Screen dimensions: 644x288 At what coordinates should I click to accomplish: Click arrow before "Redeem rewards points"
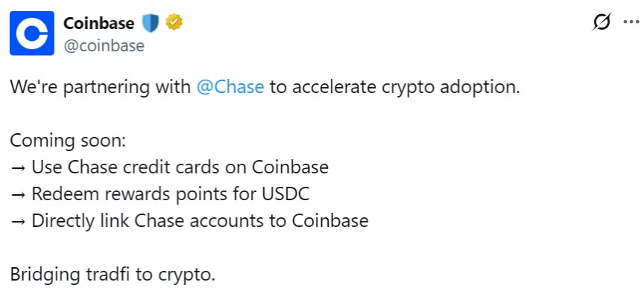(x=19, y=194)
